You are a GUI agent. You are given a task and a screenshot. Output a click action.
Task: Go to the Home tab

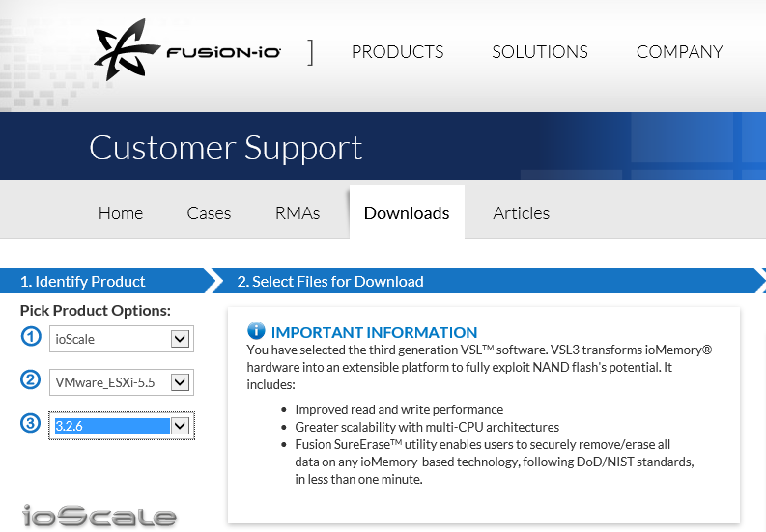pyautogui.click(x=121, y=213)
